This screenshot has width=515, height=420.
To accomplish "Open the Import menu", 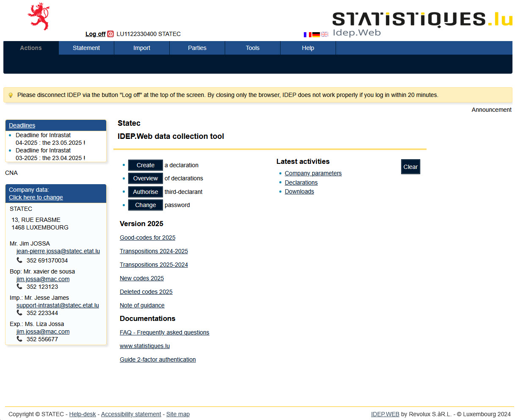I will [141, 48].
